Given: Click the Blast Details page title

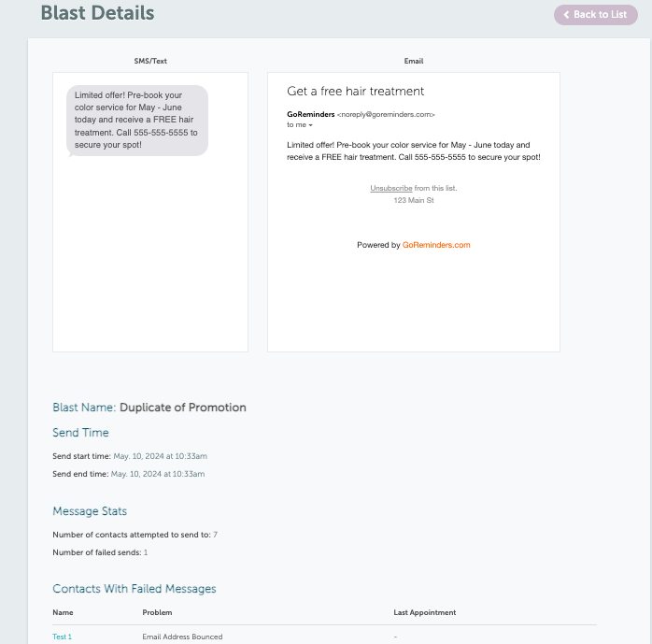Looking at the screenshot, I should [97, 13].
